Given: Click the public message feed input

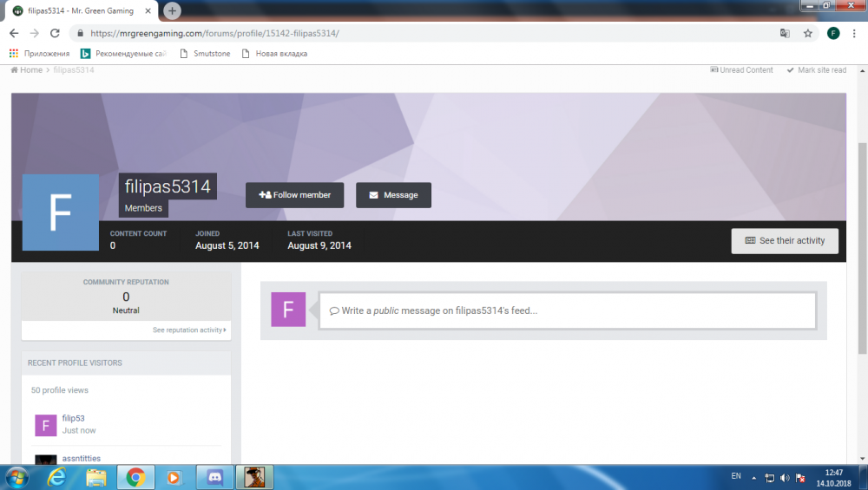Looking at the screenshot, I should pyautogui.click(x=568, y=310).
